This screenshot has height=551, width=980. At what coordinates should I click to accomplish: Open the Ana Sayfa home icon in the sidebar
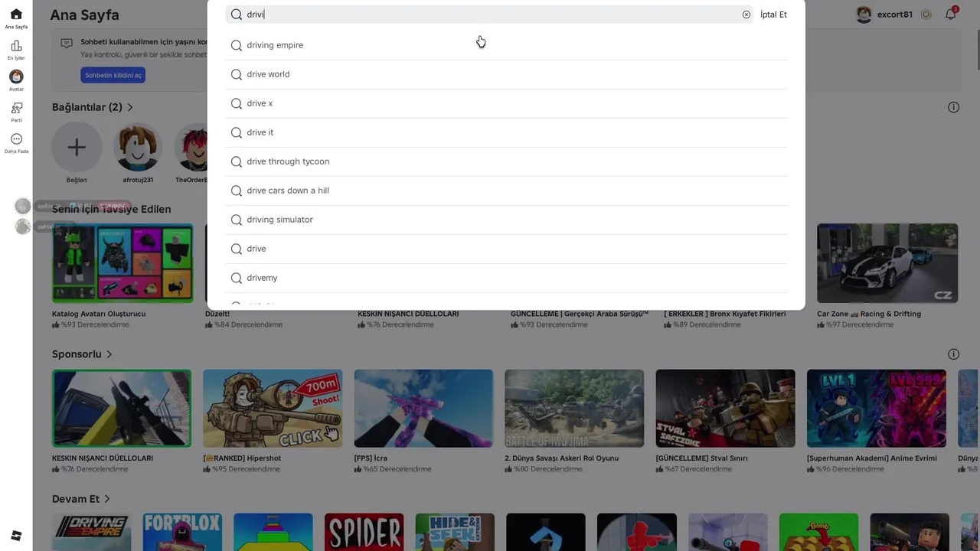tap(16, 15)
